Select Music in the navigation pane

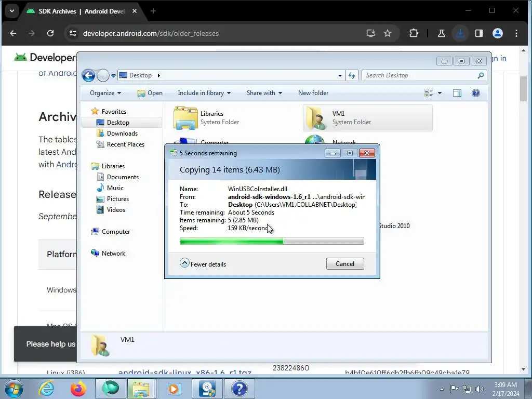point(115,188)
